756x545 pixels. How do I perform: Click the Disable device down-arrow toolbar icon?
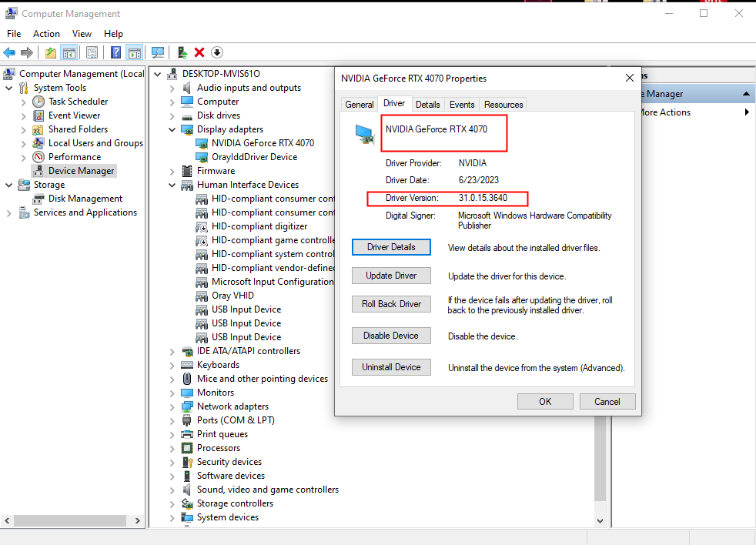pyautogui.click(x=216, y=52)
